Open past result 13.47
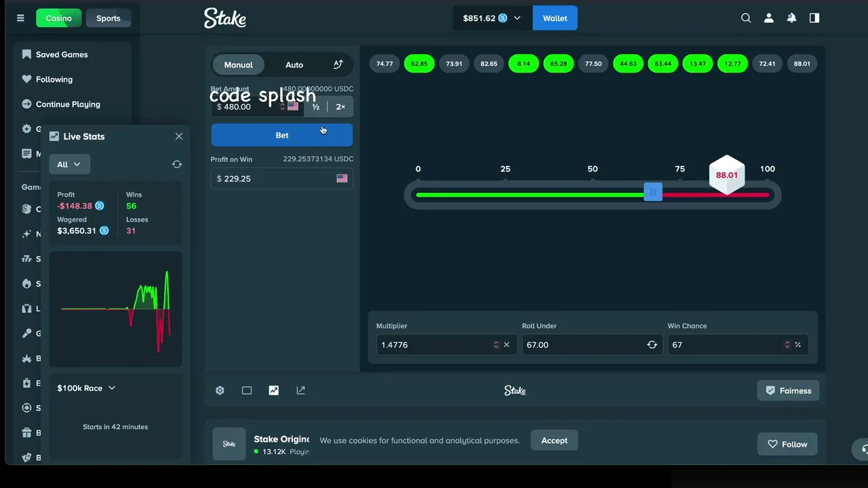 click(698, 64)
